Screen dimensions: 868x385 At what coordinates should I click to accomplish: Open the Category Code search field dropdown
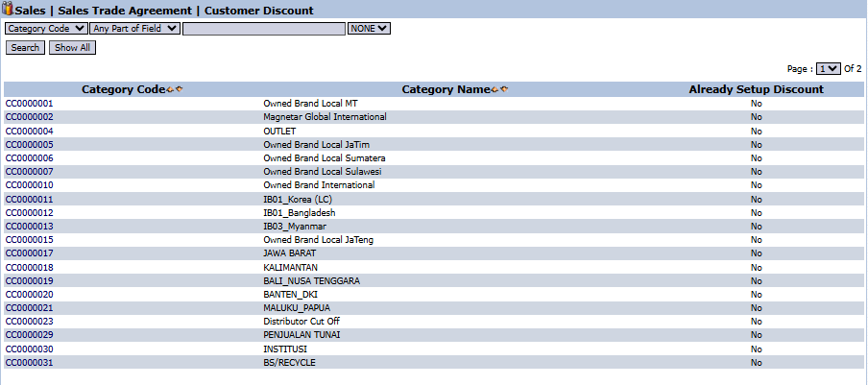click(46, 29)
